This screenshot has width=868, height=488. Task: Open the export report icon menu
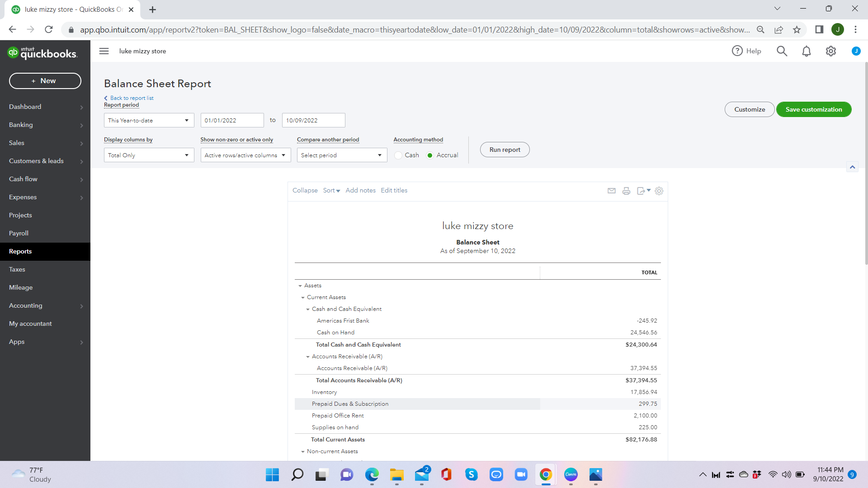(643, 191)
